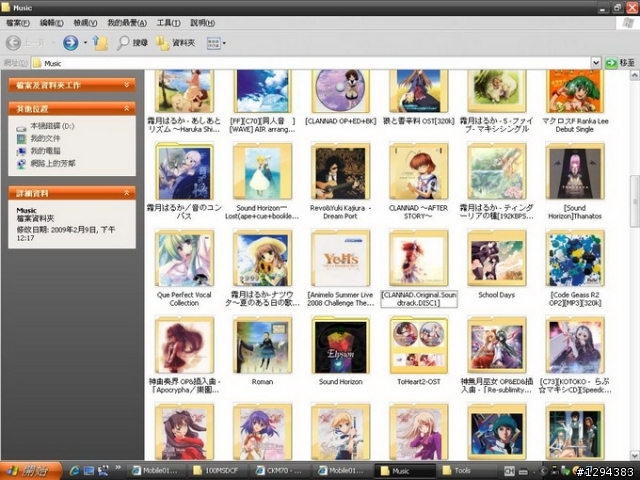Select the 霜月はるか／音のコンパス folder

pyautogui.click(x=184, y=181)
